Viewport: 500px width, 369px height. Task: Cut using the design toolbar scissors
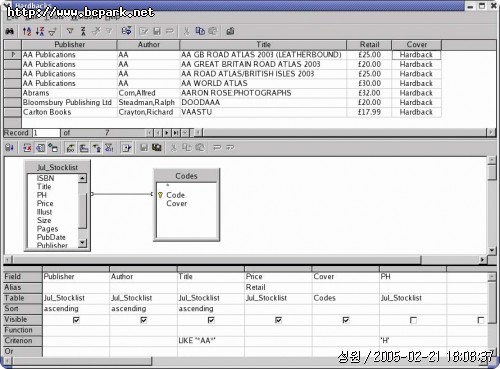174,147
